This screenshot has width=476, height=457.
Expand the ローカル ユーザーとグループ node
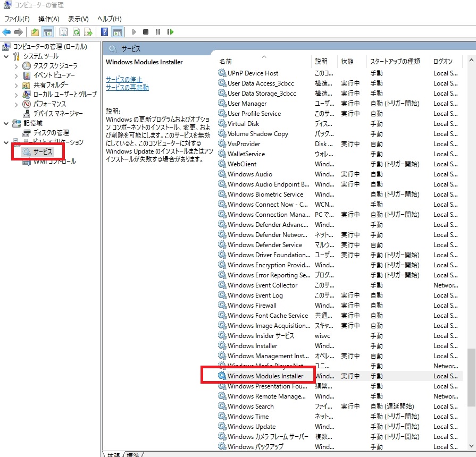point(16,95)
